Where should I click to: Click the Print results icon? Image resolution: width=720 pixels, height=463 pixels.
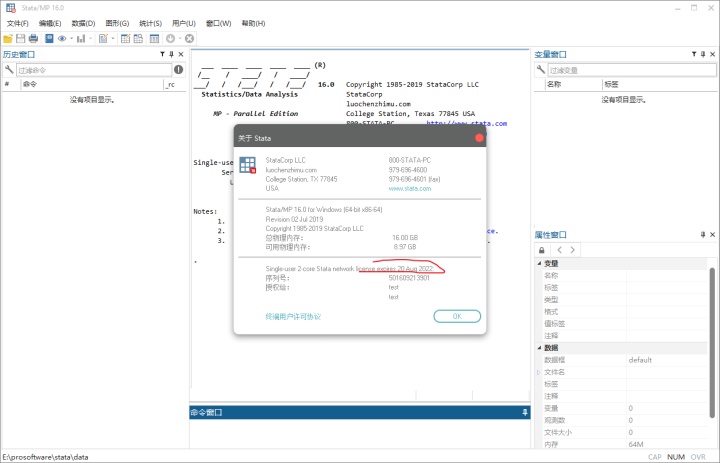tap(33, 39)
